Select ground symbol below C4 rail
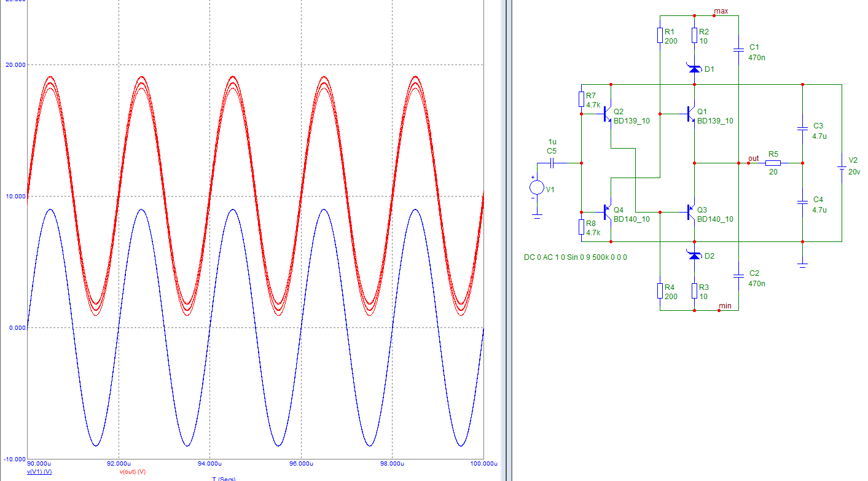868x481 pixels. tap(802, 265)
